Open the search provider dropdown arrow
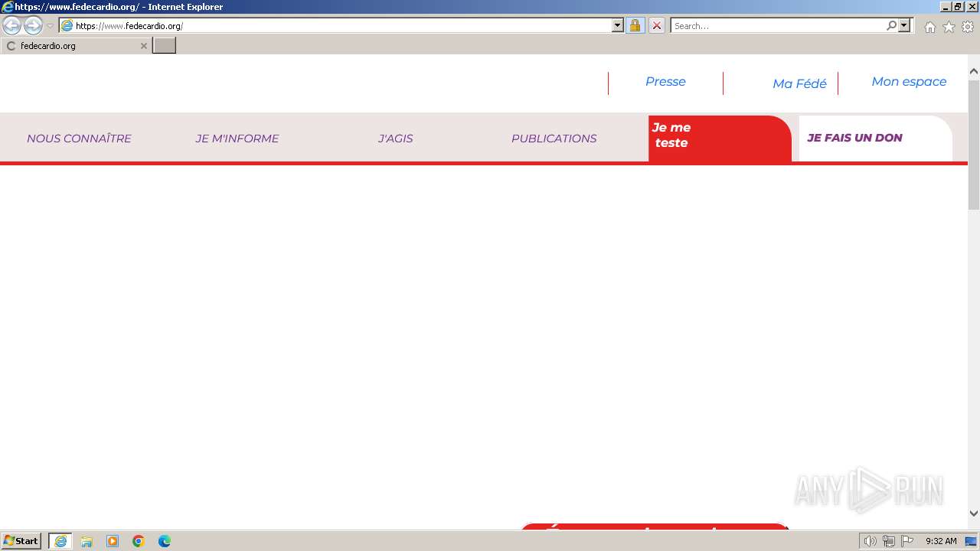The height and width of the screenshot is (551, 980). click(x=905, y=25)
